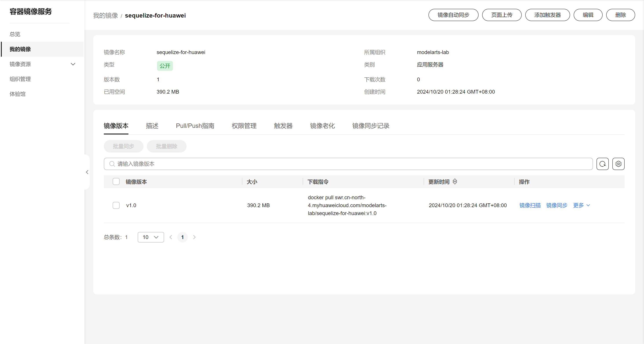Collapse the sidebar with the left arrow handle

tap(87, 172)
